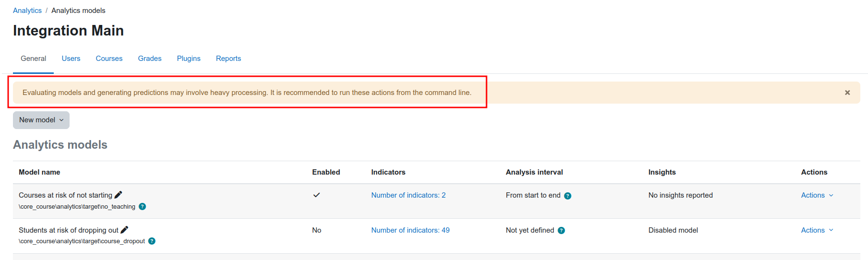Click the enabled checkmark for not starting model
The width and height of the screenshot is (868, 260).
(x=317, y=195)
